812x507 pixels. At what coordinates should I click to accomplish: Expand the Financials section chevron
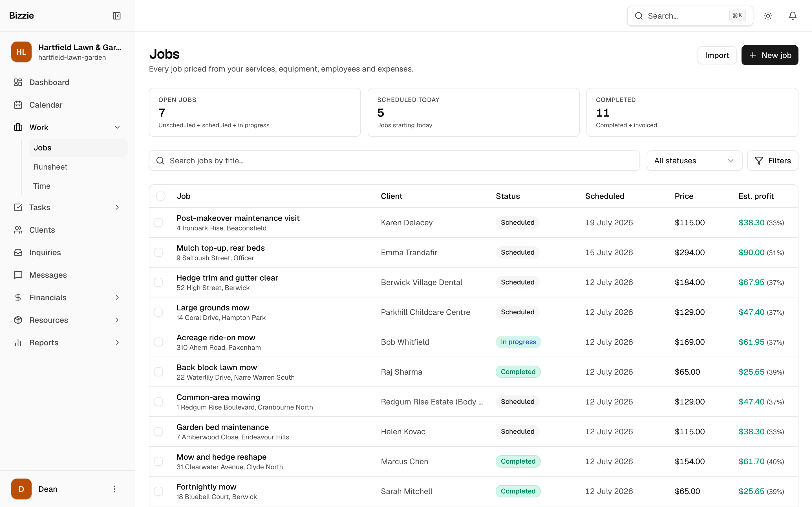tap(117, 297)
